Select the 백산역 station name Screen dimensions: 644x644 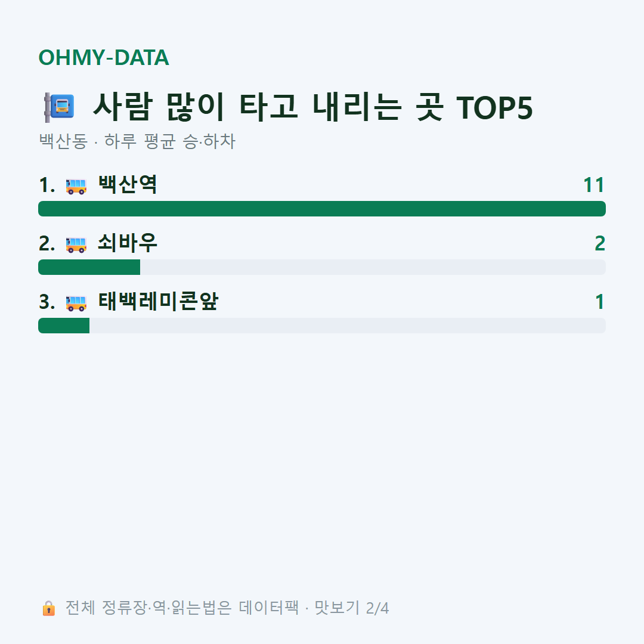[x=128, y=184]
